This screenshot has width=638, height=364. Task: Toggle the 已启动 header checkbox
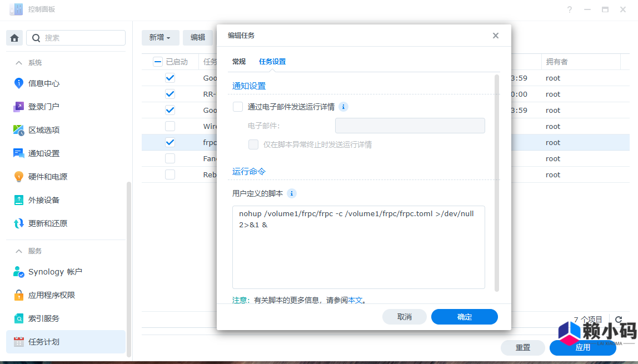click(158, 62)
